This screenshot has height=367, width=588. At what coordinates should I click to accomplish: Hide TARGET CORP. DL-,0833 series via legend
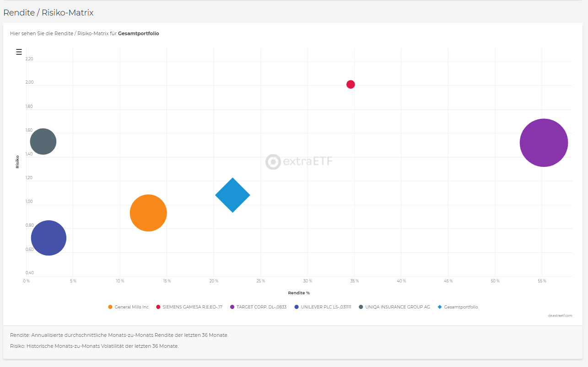[x=258, y=307]
